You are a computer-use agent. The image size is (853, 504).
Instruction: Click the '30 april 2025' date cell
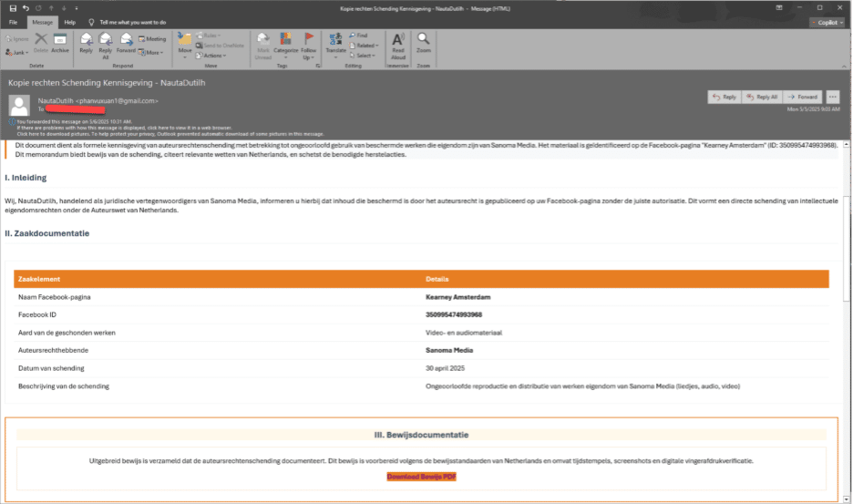445,368
